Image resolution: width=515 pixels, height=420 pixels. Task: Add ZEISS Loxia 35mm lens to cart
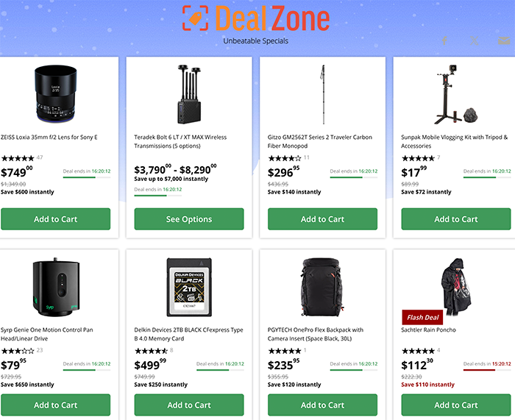click(x=55, y=219)
